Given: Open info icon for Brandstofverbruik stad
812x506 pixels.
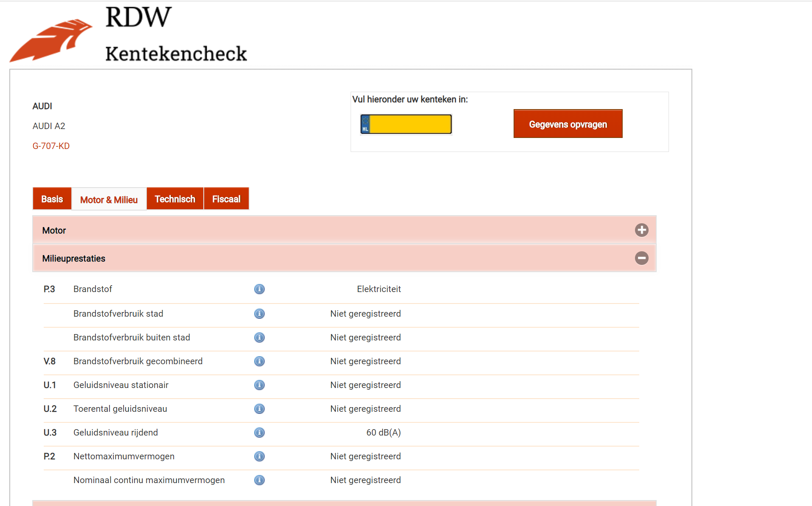Looking at the screenshot, I should [x=259, y=314].
